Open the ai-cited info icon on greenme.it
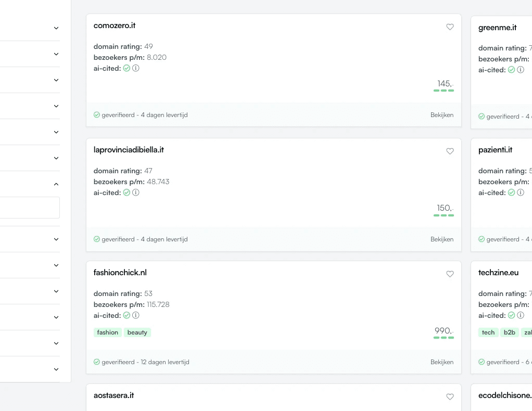 pyautogui.click(x=520, y=69)
